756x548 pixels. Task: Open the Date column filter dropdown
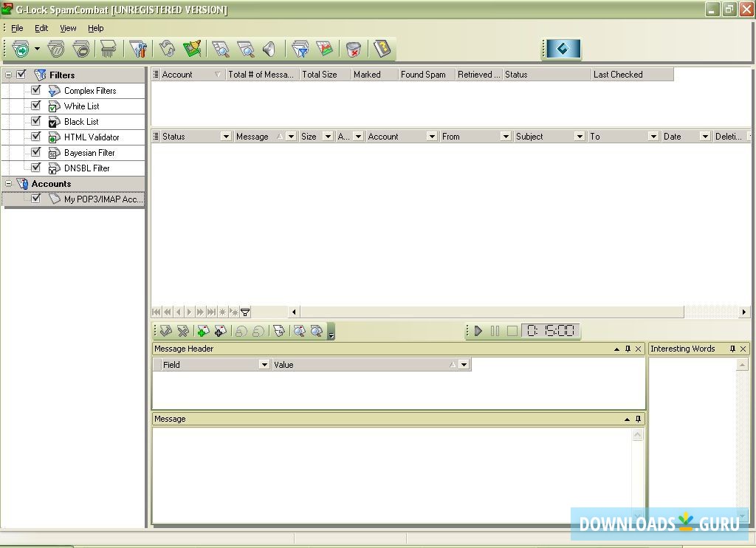pos(705,137)
